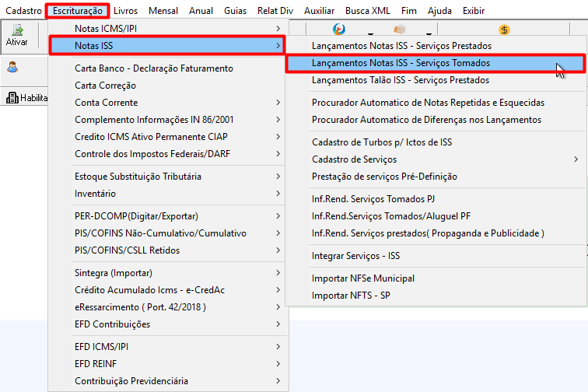Expand EFD ICMS/IPI submenu

pos(168,347)
